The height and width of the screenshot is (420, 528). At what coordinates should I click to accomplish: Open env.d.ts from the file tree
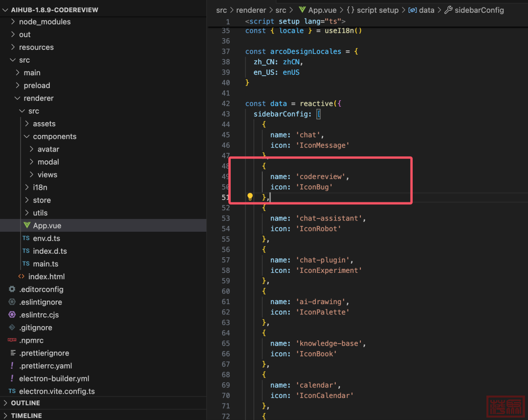(x=46, y=239)
